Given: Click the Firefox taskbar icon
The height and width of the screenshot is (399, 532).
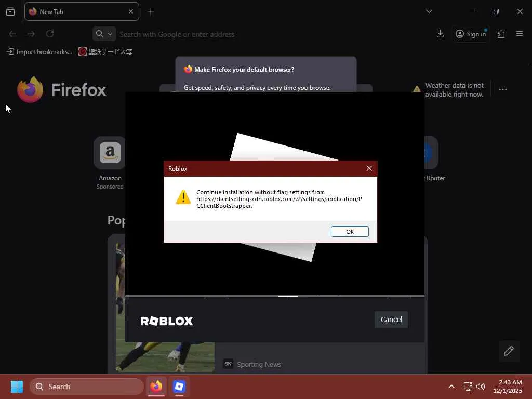Looking at the screenshot, I should (156, 387).
